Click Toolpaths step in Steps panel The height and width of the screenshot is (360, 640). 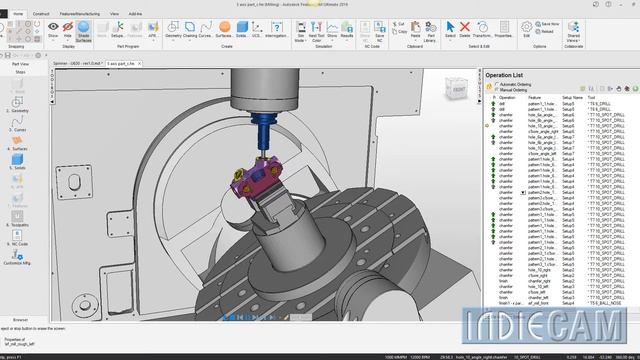[18, 219]
